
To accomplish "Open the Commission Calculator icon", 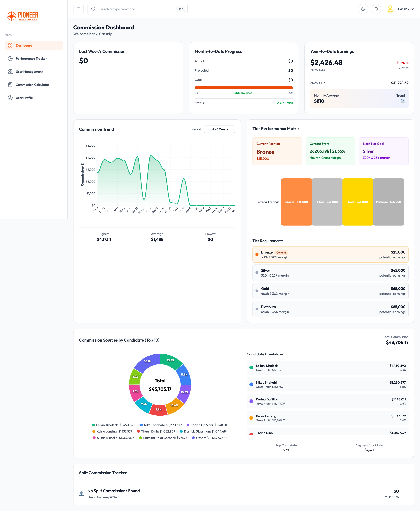I will tap(10, 84).
